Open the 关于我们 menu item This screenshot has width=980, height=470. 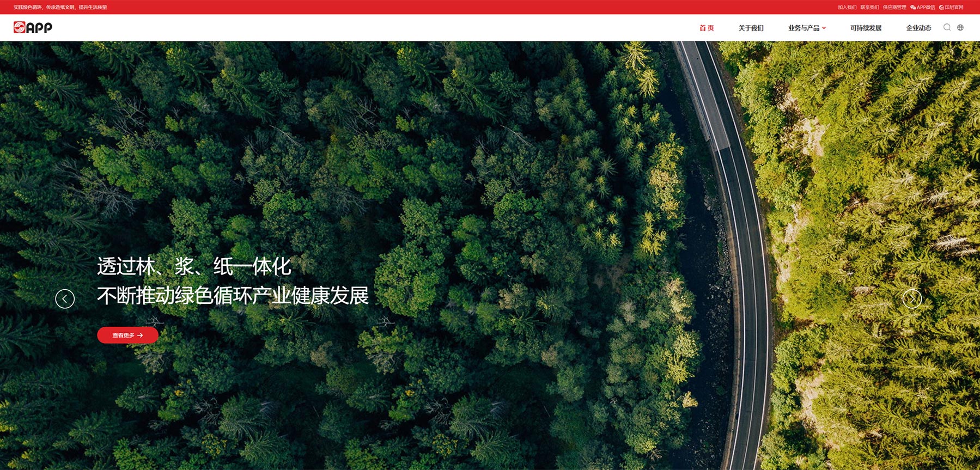[751, 28]
